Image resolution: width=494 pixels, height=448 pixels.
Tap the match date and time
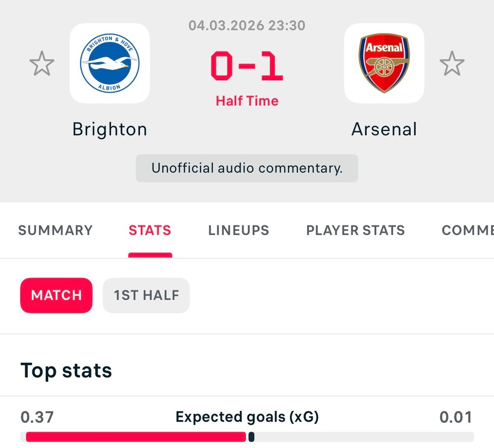[247, 26]
